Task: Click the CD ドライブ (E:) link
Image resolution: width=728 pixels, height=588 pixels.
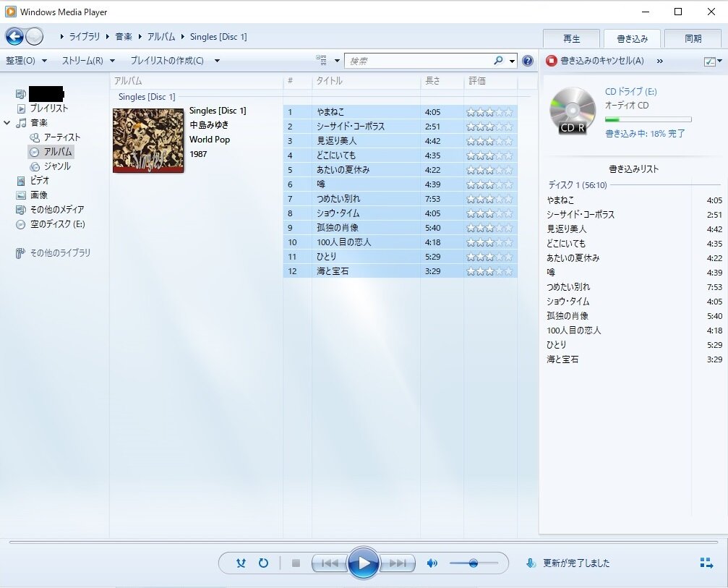Action: [630, 92]
